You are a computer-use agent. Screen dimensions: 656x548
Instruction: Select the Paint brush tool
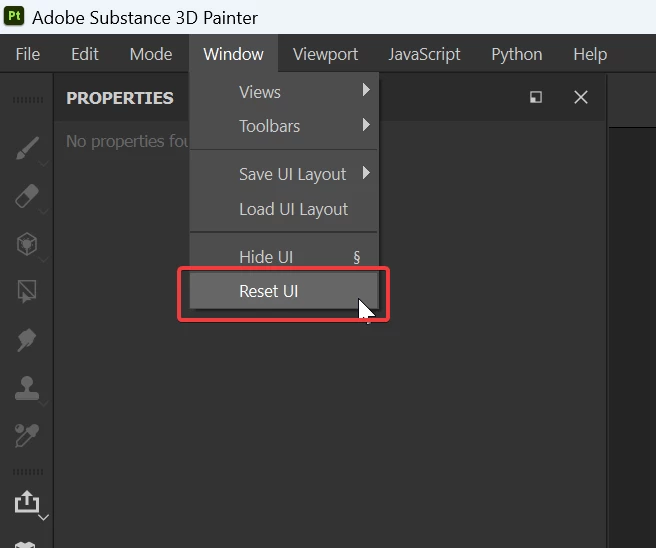pos(27,148)
